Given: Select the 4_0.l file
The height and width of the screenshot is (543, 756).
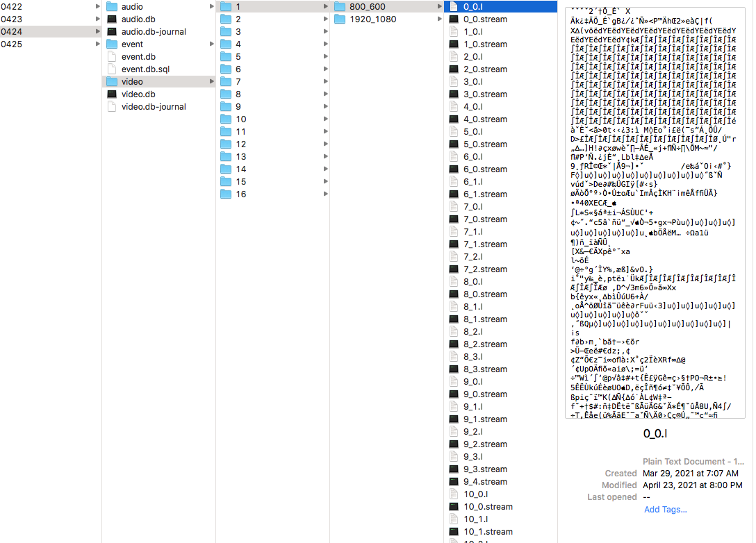Looking at the screenshot, I should [x=500, y=106].
